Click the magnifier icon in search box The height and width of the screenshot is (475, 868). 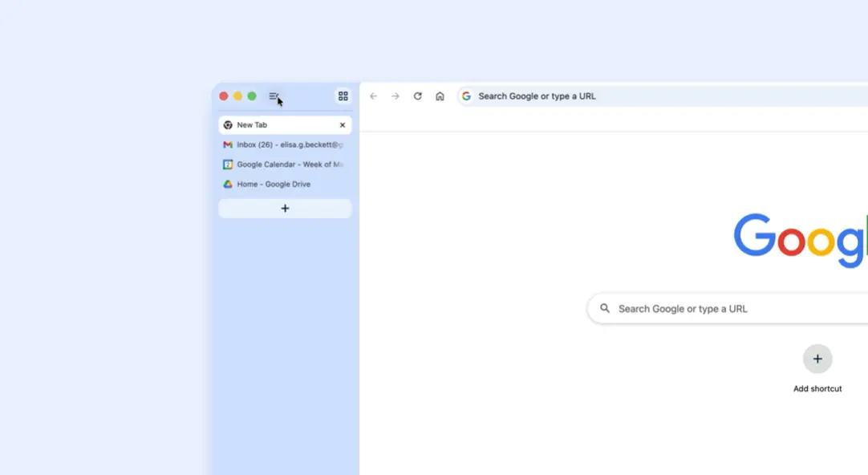[605, 309]
